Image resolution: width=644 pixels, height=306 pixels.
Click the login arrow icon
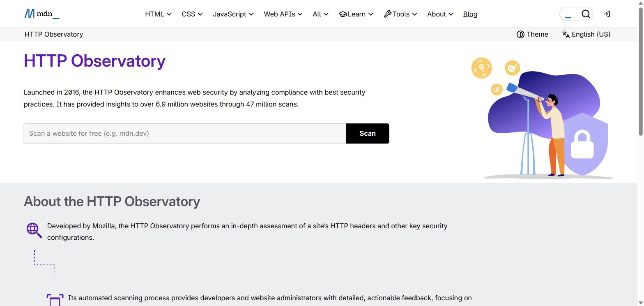[607, 14]
